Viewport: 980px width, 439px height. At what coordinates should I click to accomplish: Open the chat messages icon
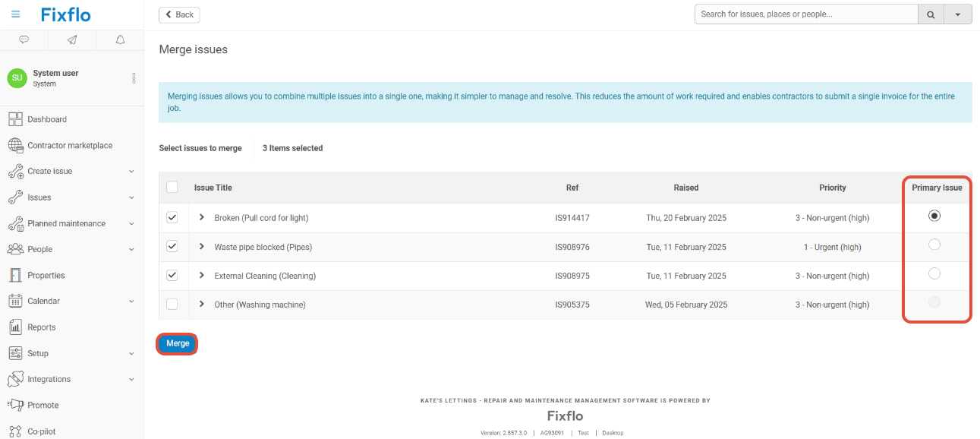24,39
